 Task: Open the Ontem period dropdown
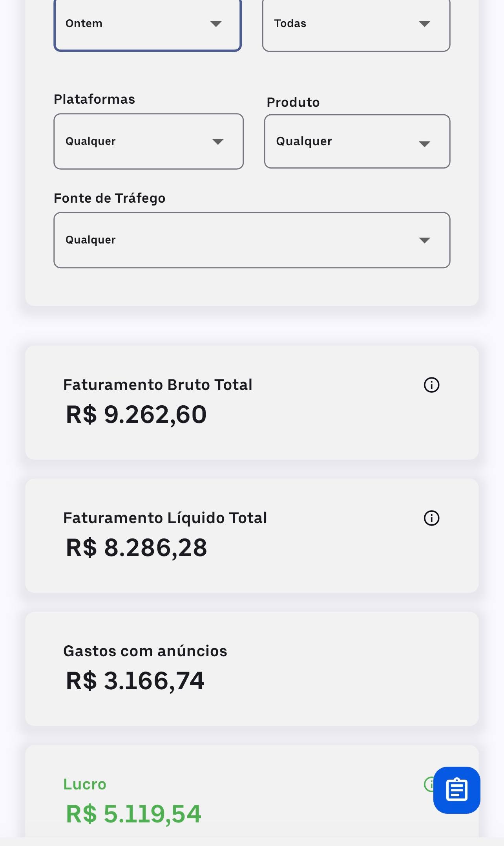click(148, 24)
